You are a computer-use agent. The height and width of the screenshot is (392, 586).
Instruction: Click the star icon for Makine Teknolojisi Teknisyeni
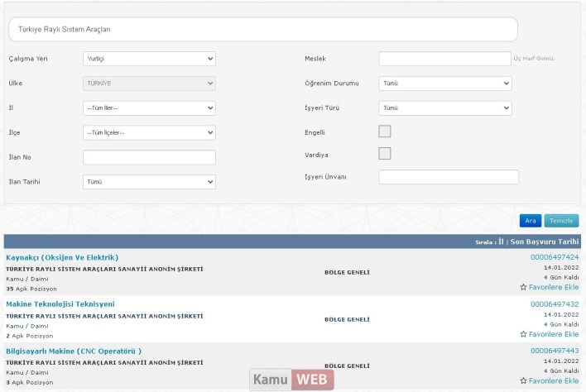(x=523, y=334)
